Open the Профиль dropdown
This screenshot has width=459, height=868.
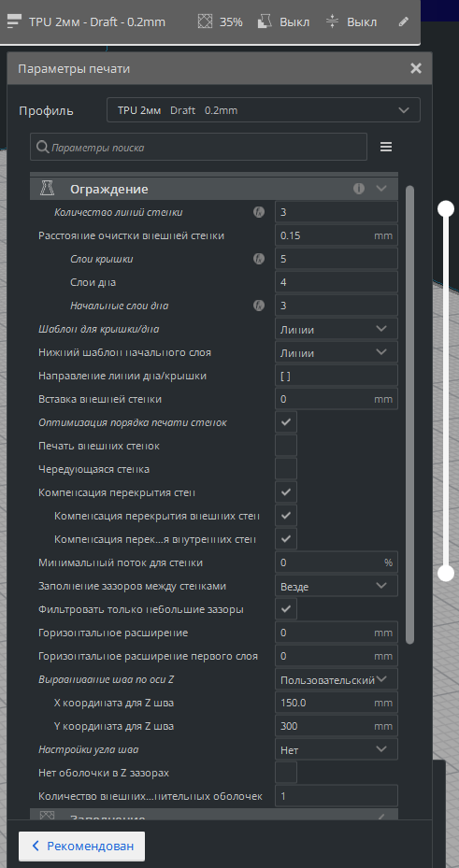(x=264, y=110)
